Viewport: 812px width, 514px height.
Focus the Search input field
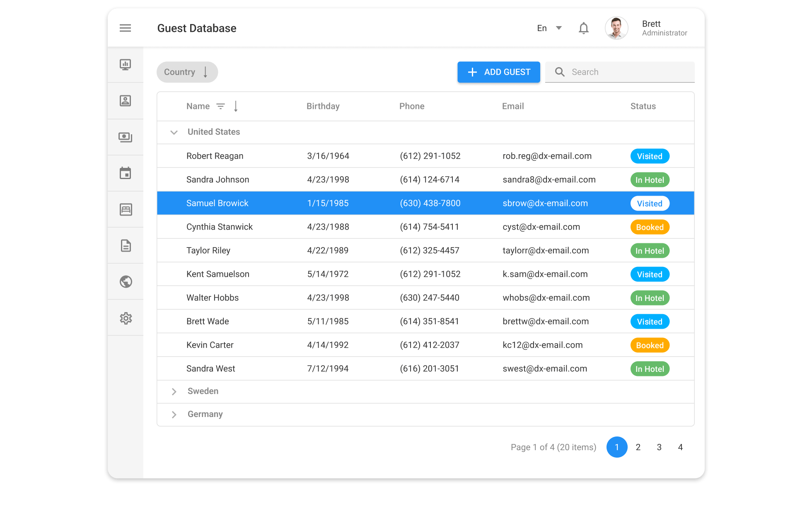click(x=620, y=72)
